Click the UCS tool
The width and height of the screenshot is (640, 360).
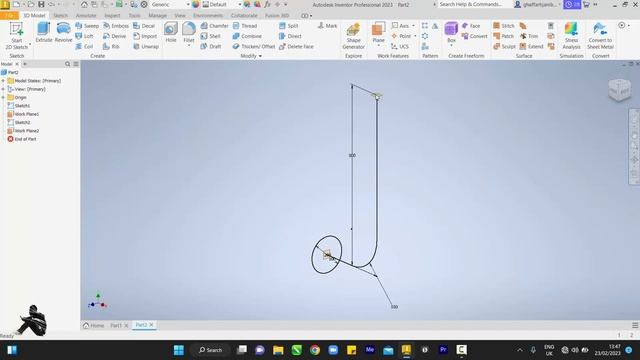(x=400, y=47)
